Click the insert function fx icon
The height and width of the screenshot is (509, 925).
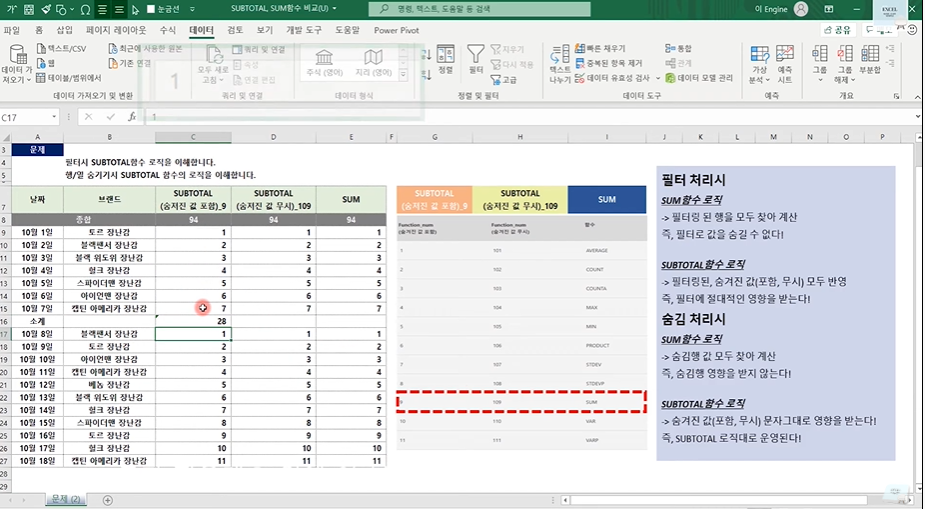[132, 117]
